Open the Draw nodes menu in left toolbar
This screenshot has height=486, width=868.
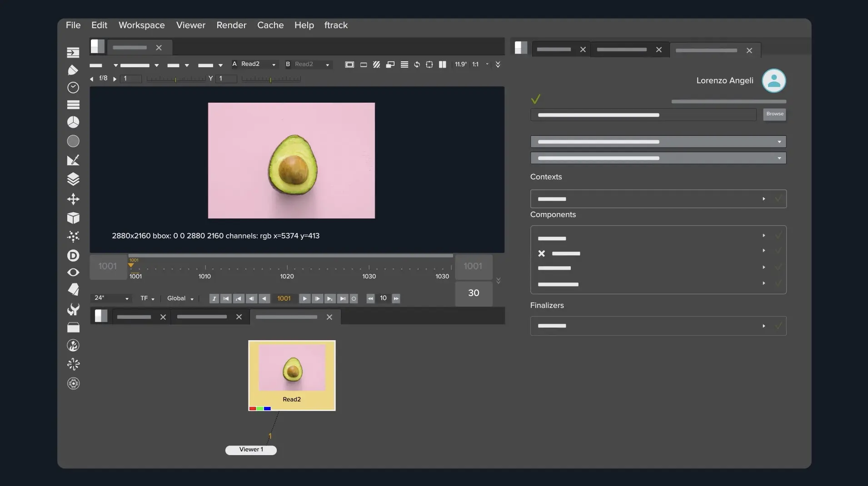73,70
